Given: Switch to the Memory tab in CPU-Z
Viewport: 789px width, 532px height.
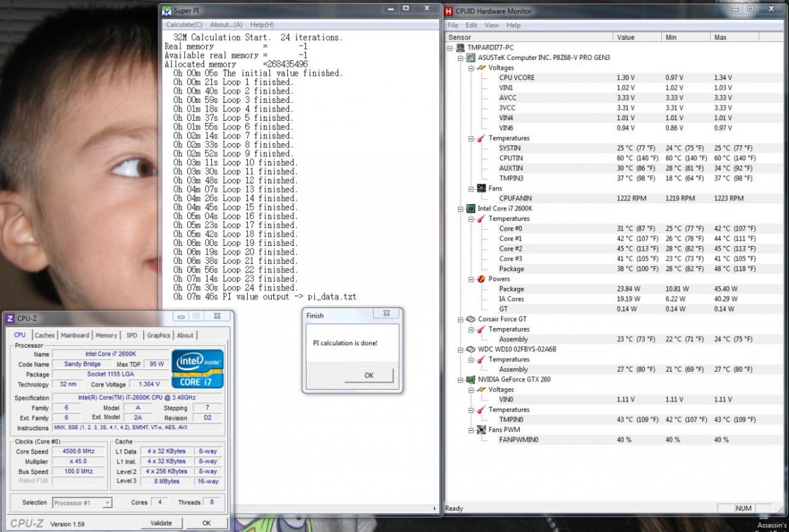Looking at the screenshot, I should pyautogui.click(x=106, y=335).
